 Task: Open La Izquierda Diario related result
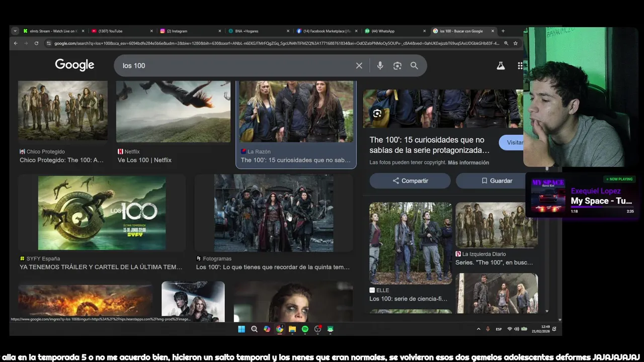[x=494, y=262]
